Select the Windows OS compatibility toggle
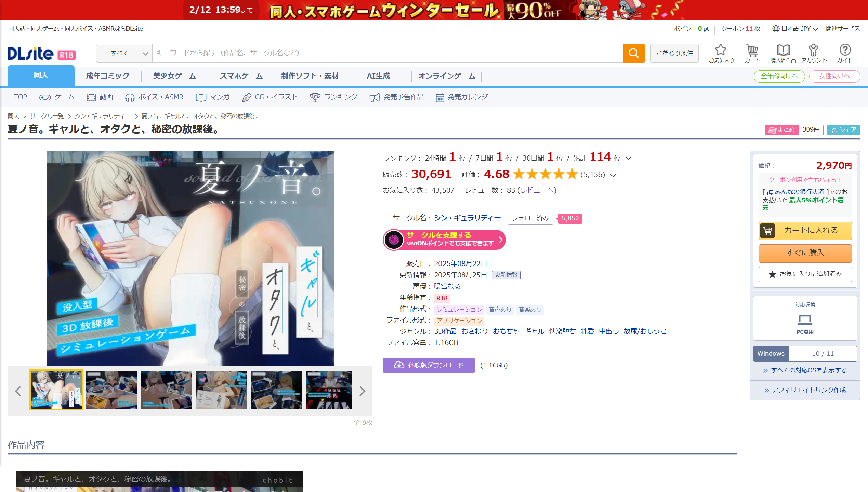This screenshot has height=492, width=868. click(771, 354)
